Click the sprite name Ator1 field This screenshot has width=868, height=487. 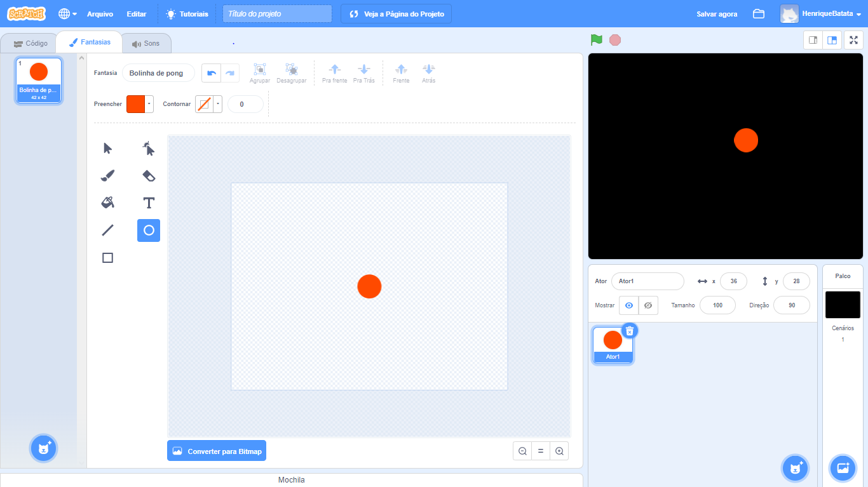648,281
